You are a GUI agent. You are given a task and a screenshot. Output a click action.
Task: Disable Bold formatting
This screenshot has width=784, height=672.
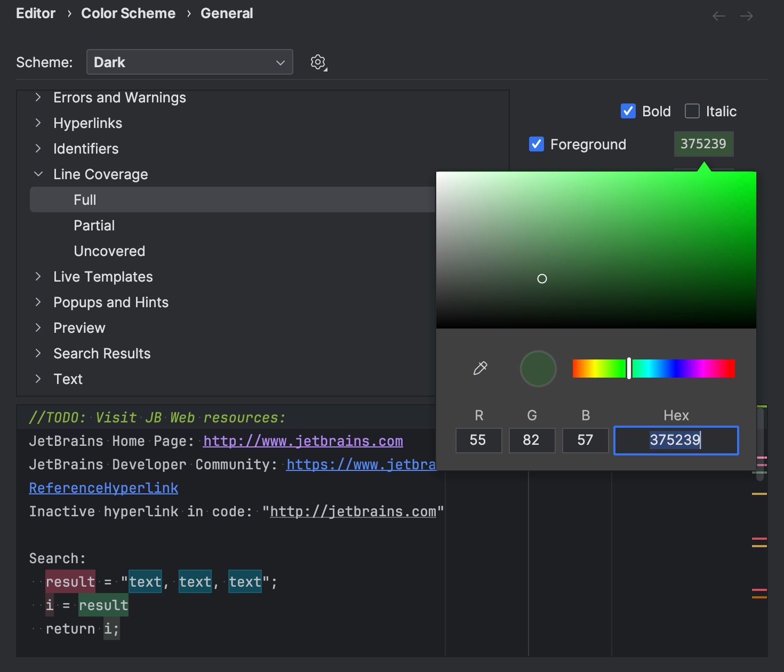628,111
